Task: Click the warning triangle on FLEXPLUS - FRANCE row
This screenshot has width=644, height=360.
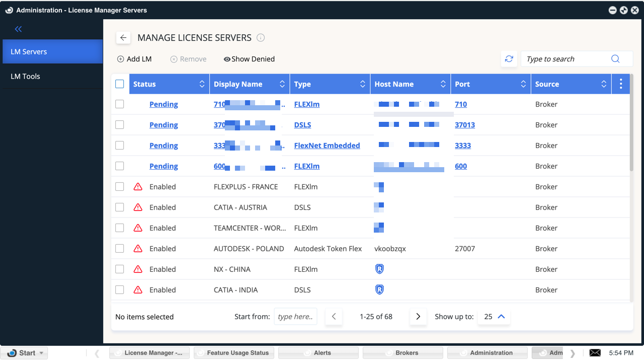Action: pos(137,186)
